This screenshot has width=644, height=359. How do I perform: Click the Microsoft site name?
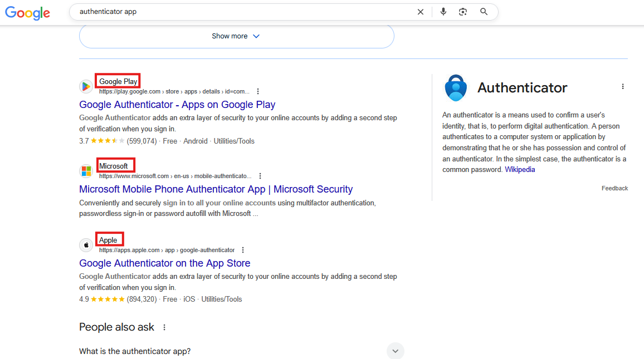113,166
